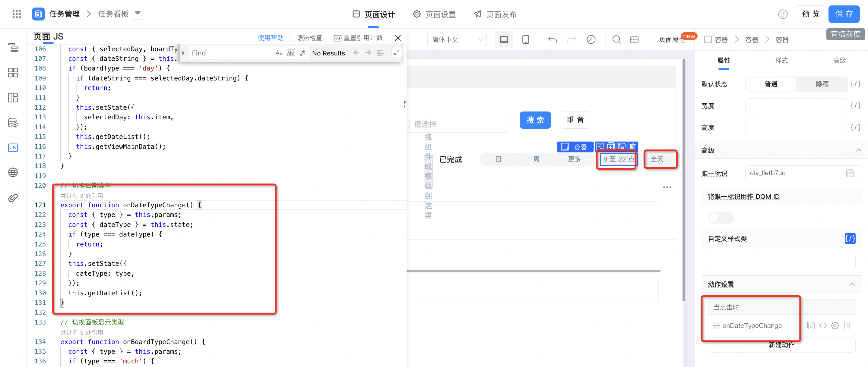Set default state to 普通
The image size is (868, 367).
click(x=771, y=84)
